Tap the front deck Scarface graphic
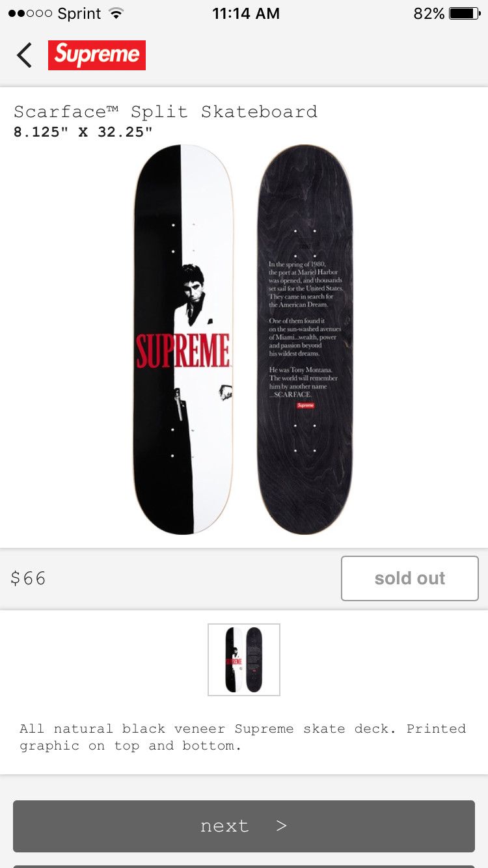 (183, 339)
